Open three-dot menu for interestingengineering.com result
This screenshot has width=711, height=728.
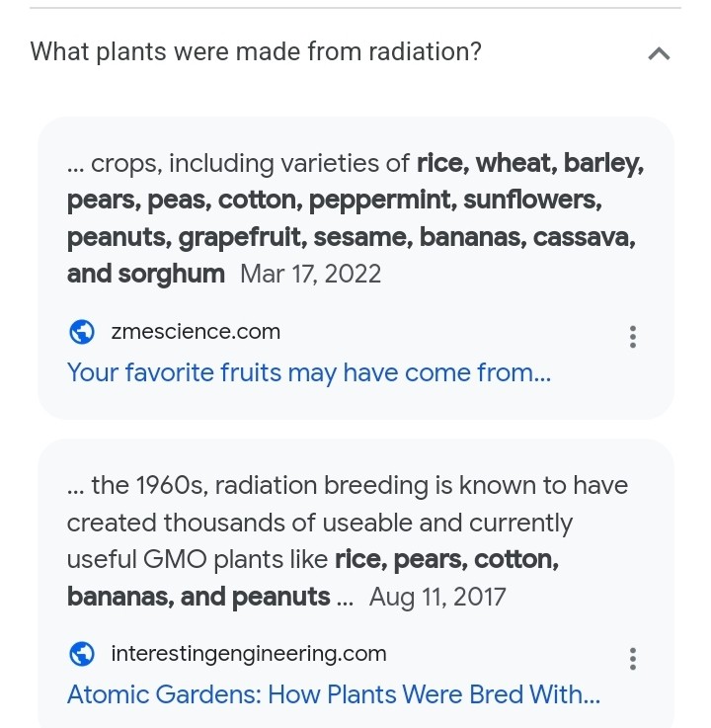pyautogui.click(x=633, y=659)
